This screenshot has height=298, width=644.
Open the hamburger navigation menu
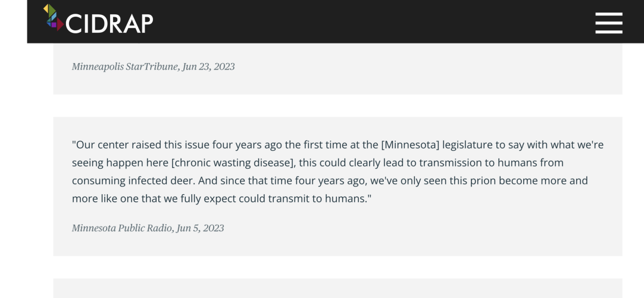click(609, 23)
